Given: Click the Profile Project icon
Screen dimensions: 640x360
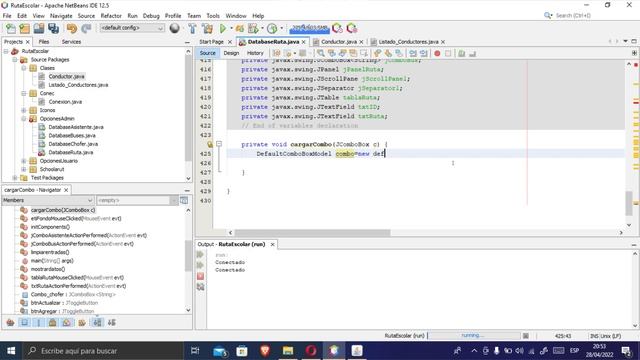Looking at the screenshot, I should click(272, 29).
